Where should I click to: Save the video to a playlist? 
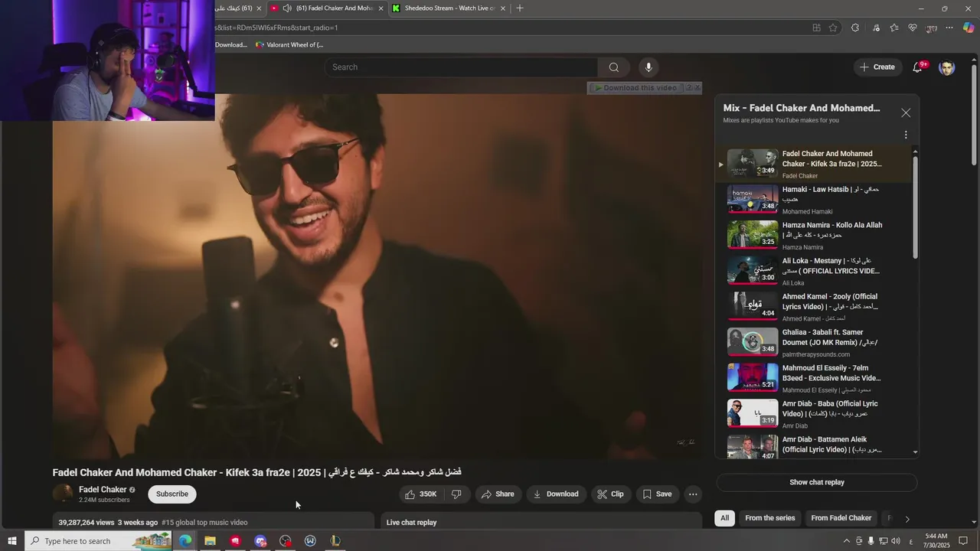657,494
